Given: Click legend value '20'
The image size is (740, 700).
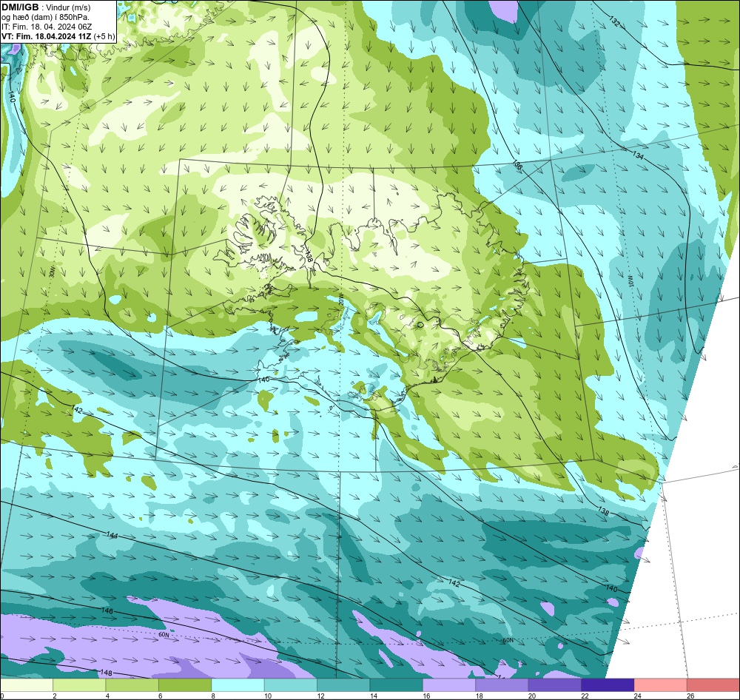Looking at the screenshot, I should (532, 696).
